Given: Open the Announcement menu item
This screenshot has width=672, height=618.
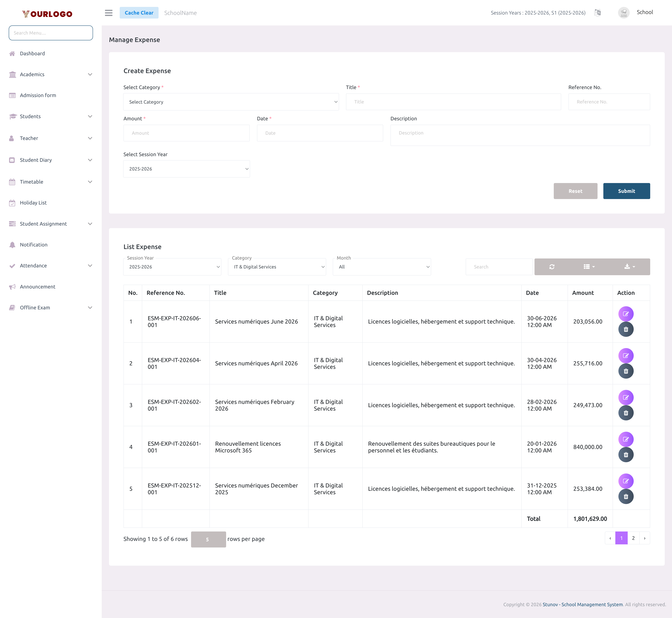Looking at the screenshot, I should coord(37,287).
